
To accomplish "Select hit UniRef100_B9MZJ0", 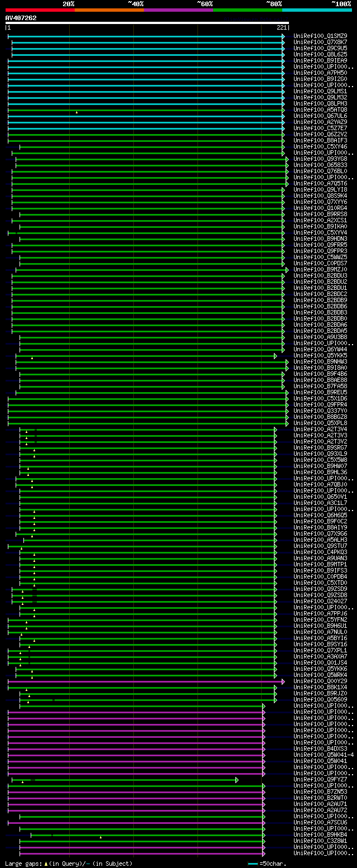I will coord(321,270).
